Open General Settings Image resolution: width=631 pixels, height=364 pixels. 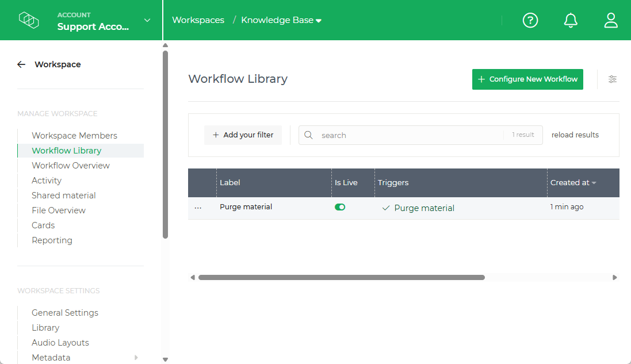click(x=65, y=312)
